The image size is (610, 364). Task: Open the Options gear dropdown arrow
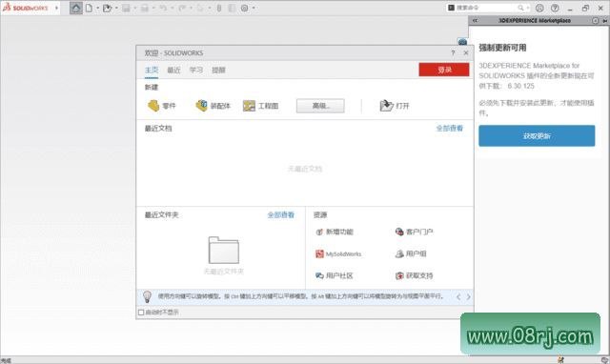click(254, 8)
